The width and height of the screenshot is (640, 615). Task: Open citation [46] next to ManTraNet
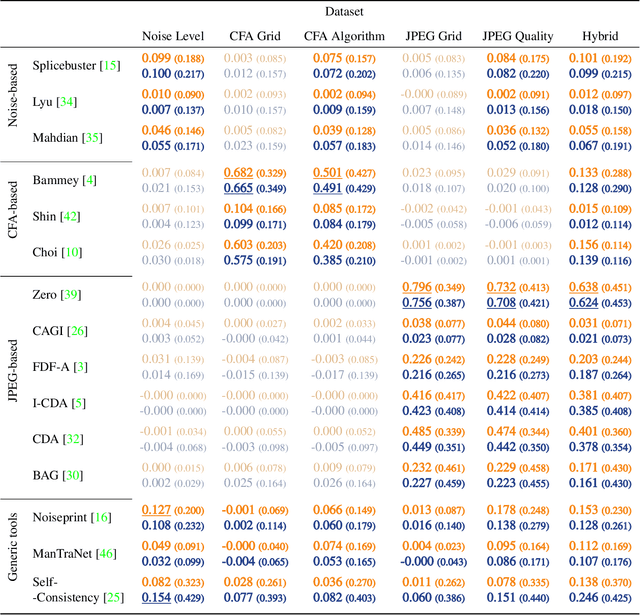pos(106,553)
